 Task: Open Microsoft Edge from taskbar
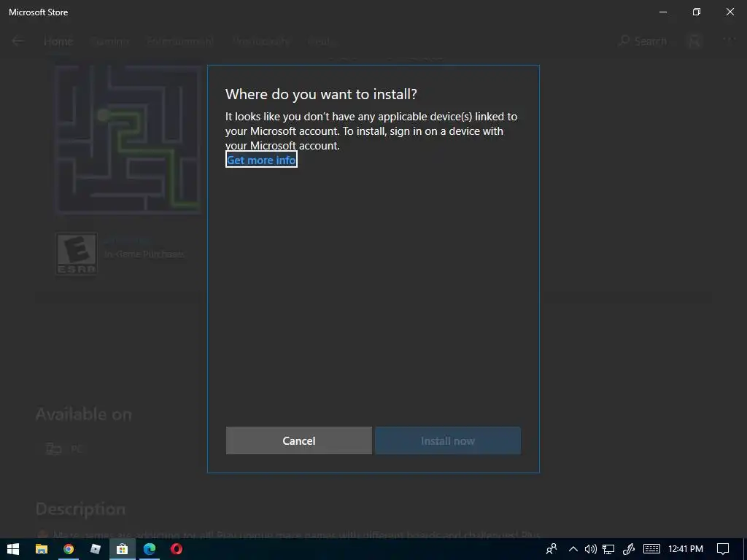(x=150, y=549)
